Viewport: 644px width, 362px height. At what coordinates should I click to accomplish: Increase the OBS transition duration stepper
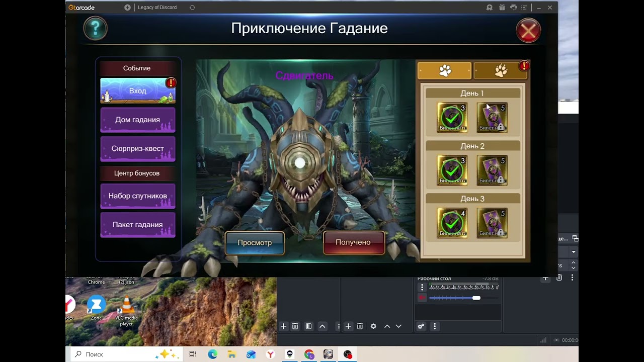573,262
